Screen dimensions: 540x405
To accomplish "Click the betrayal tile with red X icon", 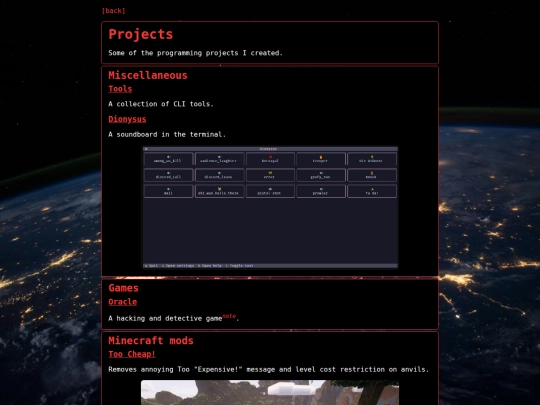I will (x=270, y=159).
